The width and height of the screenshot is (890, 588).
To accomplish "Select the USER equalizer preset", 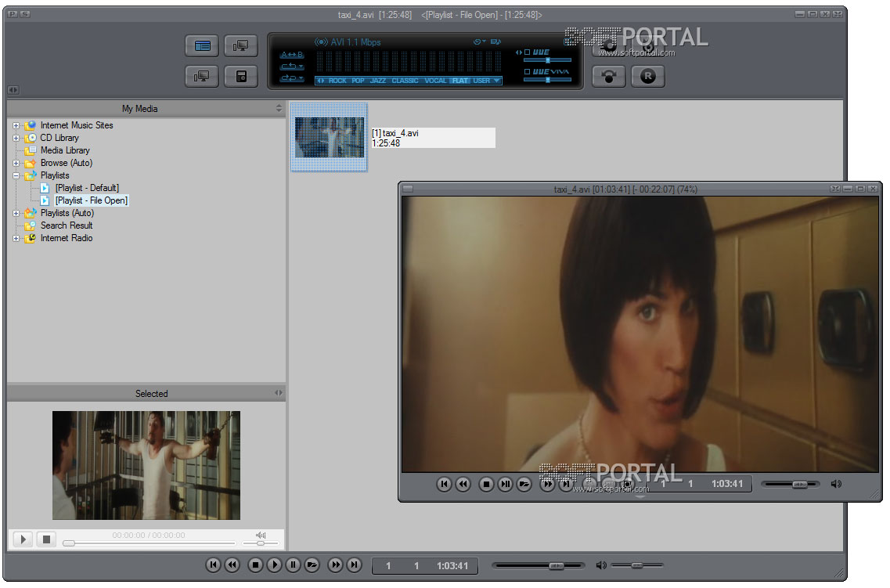I will tap(481, 81).
